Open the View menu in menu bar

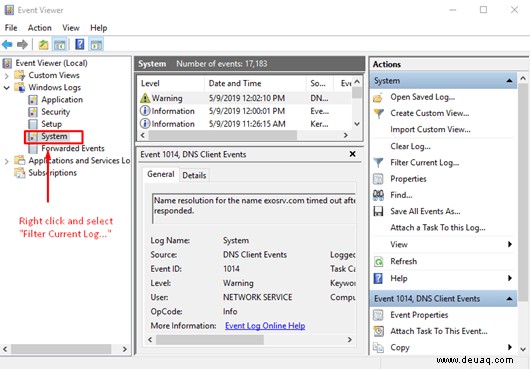71,28
